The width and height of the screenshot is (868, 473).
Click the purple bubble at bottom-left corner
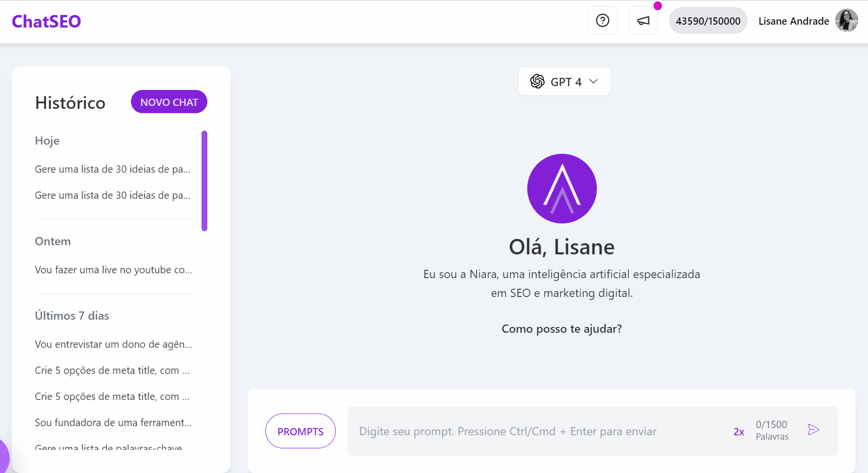[x=3, y=457]
